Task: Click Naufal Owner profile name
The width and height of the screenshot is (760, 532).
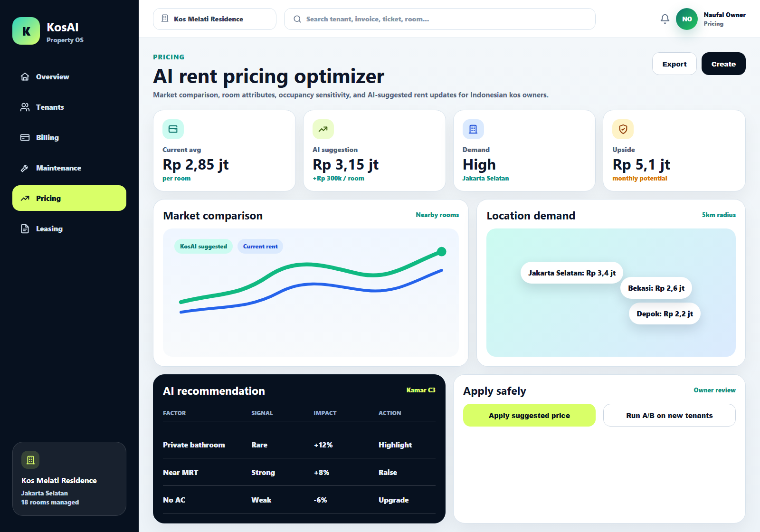Action: tap(724, 15)
